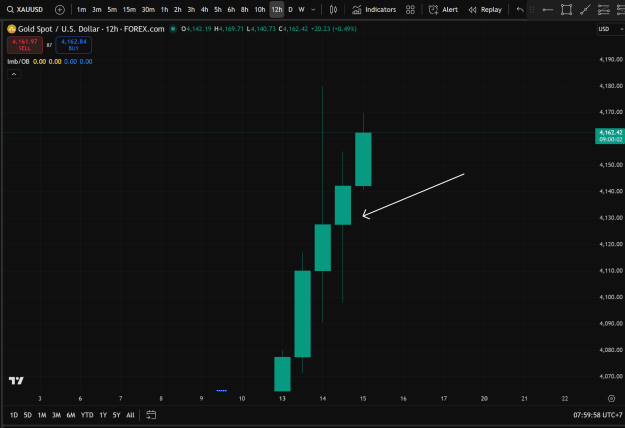
Task: Click the 4,190.00 price scale label
Action: [x=611, y=59]
